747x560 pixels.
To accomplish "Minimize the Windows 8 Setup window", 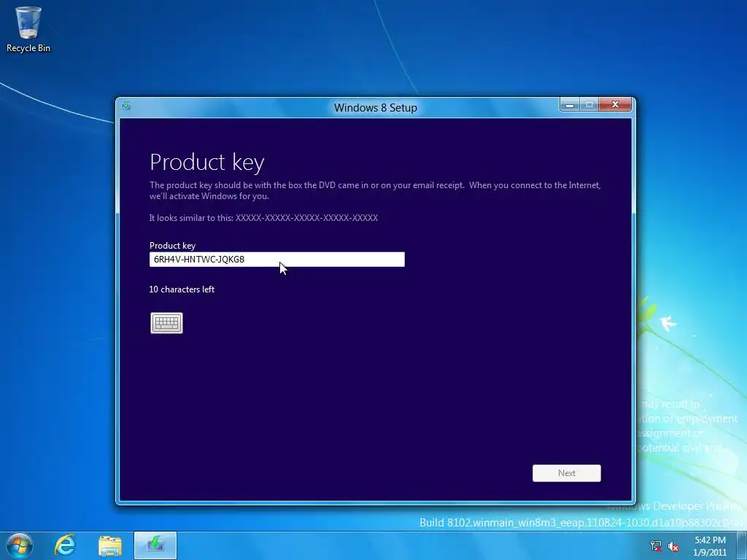I will coord(570,104).
